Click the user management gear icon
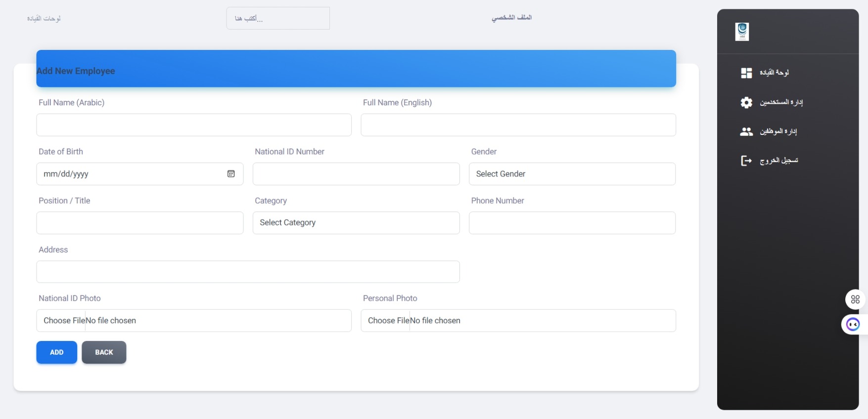Image resolution: width=868 pixels, height=419 pixels. (746, 102)
